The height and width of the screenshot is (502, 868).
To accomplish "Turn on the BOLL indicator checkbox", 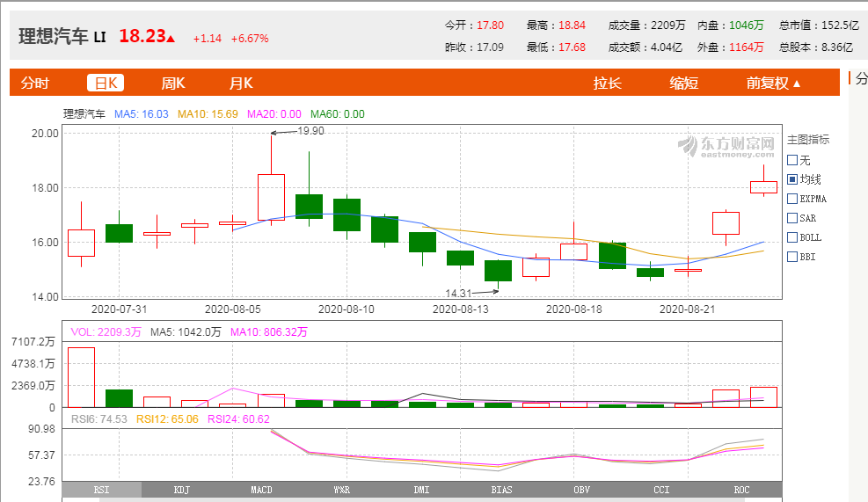I will (x=792, y=237).
